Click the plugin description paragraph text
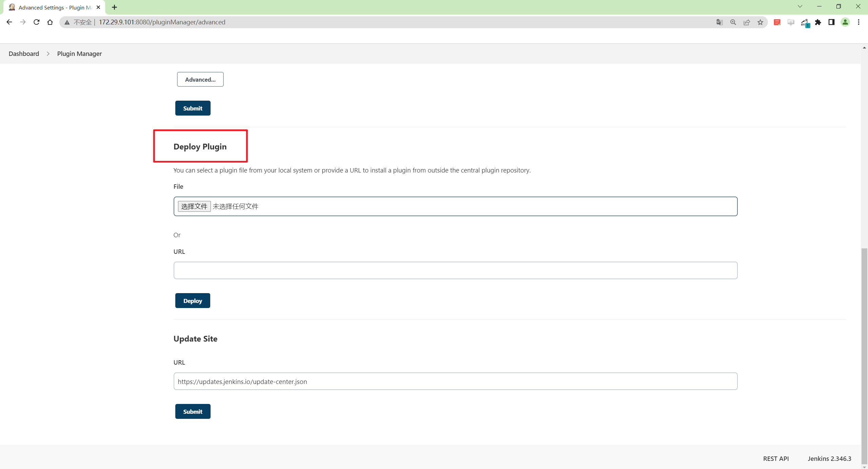The height and width of the screenshot is (469, 868). tap(352, 170)
